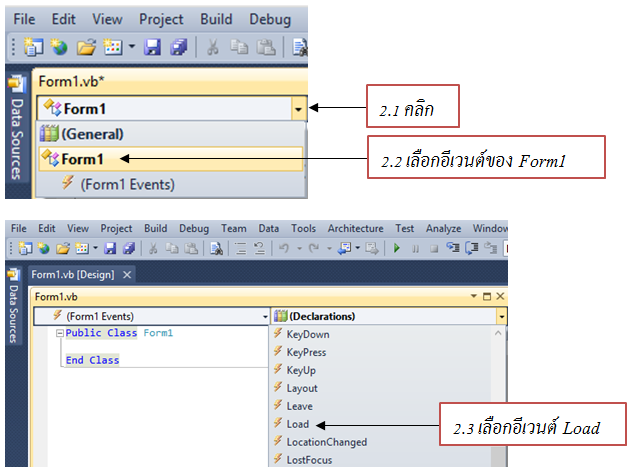
Task: Click New Project icon in lower window toolbar
Action: click(25, 248)
